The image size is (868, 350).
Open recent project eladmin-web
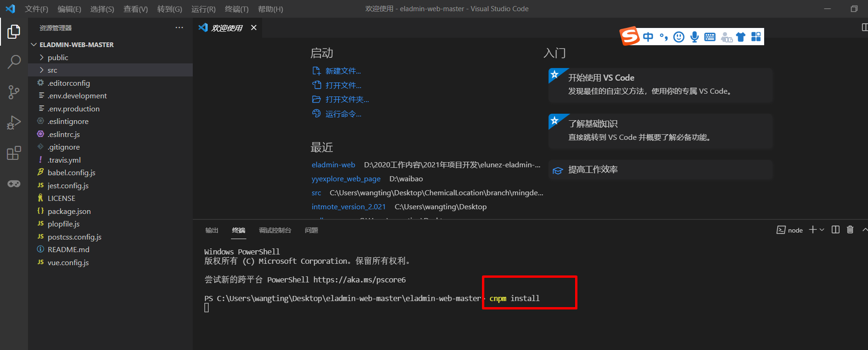pyautogui.click(x=333, y=165)
